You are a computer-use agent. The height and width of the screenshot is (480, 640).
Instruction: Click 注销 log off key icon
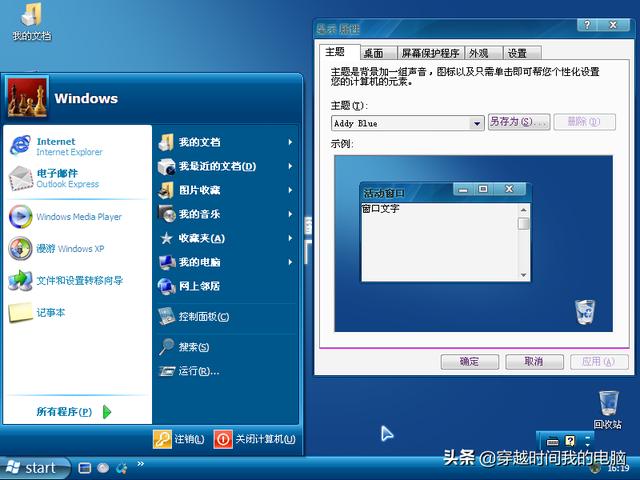tap(162, 439)
